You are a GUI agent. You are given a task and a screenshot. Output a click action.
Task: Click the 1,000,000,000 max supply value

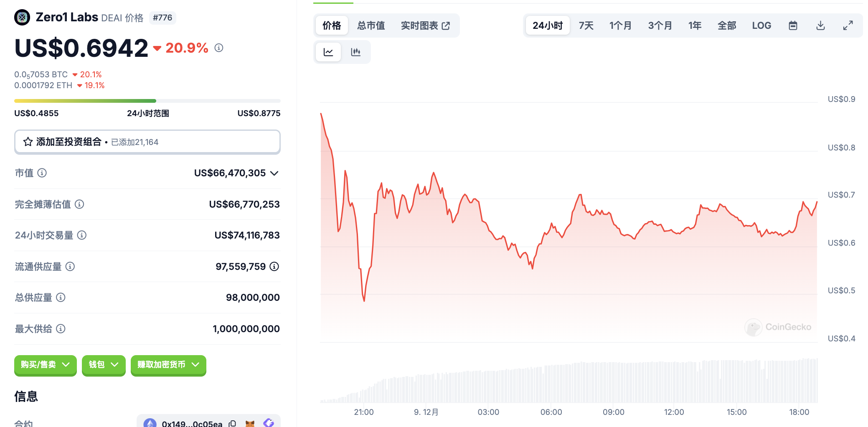coord(246,329)
